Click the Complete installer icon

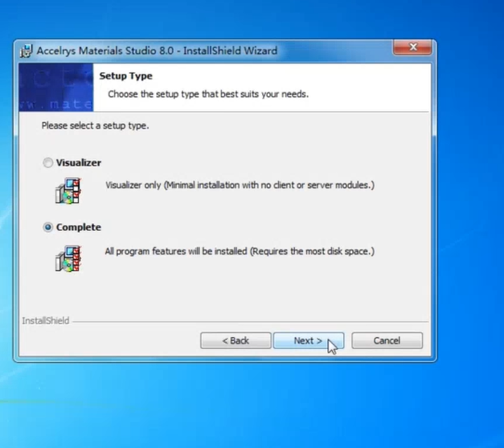[68, 258]
